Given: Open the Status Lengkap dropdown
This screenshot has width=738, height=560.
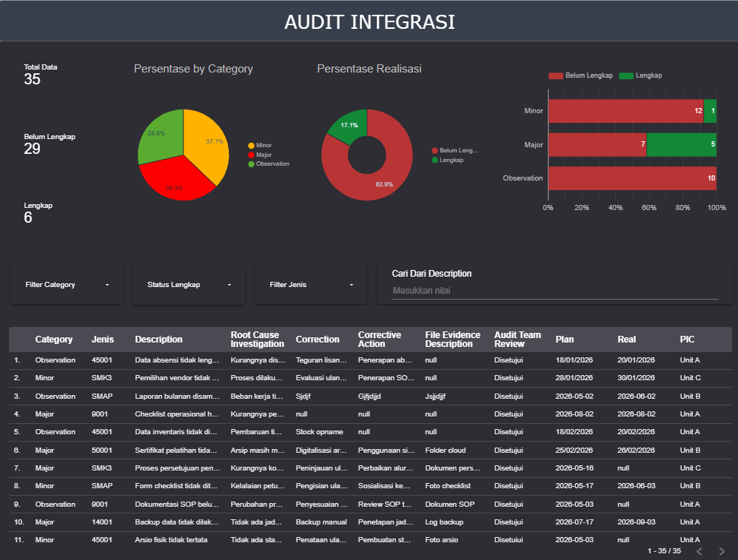Looking at the screenshot, I should 189,285.
